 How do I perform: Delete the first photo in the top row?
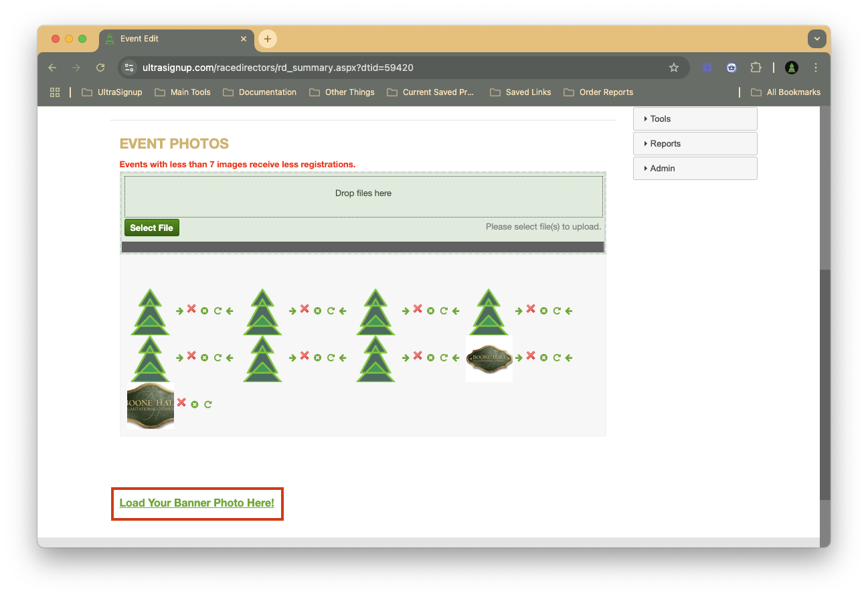coord(191,309)
